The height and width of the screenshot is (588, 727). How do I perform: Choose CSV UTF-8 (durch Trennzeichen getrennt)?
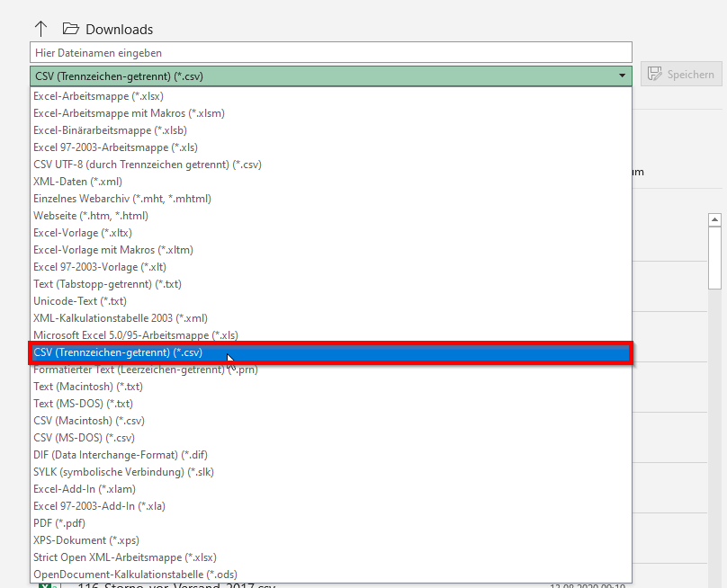pos(330,165)
